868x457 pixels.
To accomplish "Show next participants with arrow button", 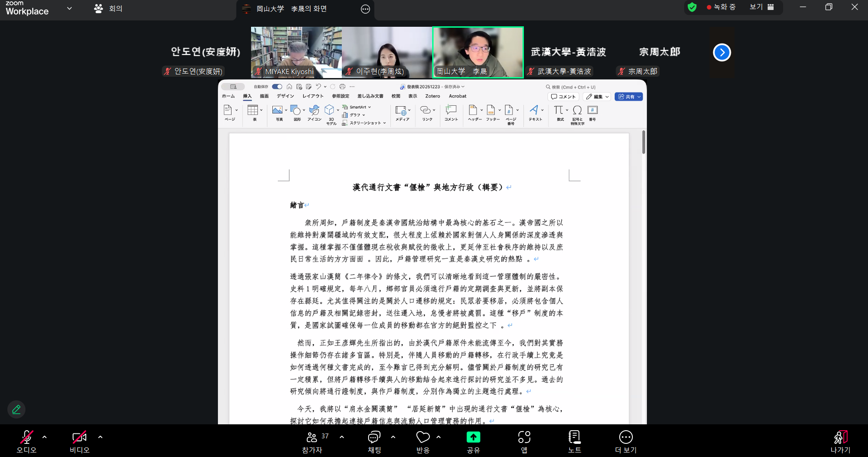I will tap(722, 53).
